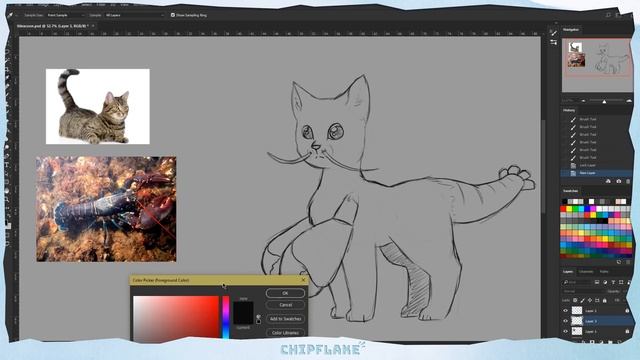This screenshot has width=640, height=360.
Task: Click the Navigator zoom out icon
Action: tap(583, 101)
